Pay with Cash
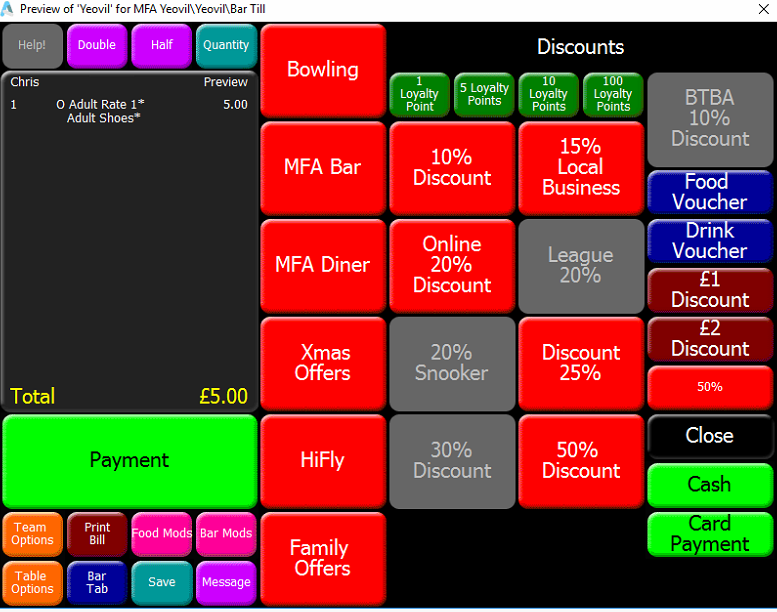This screenshot has height=612, width=777. [x=710, y=485]
